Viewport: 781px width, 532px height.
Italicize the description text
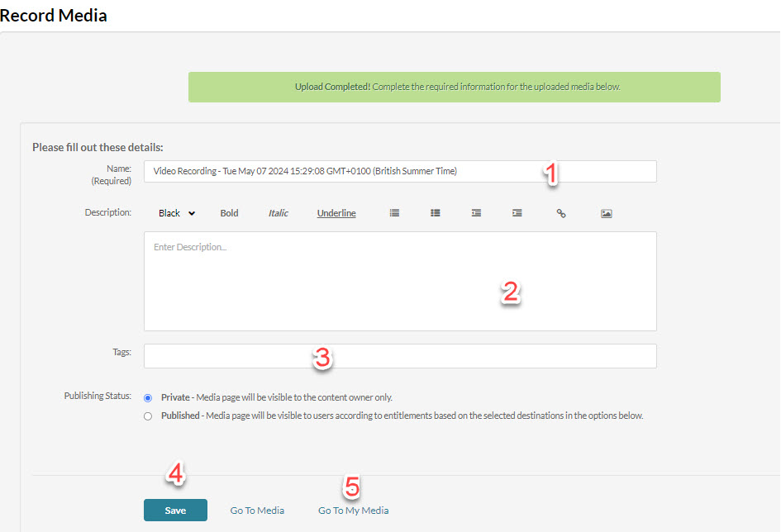click(278, 212)
